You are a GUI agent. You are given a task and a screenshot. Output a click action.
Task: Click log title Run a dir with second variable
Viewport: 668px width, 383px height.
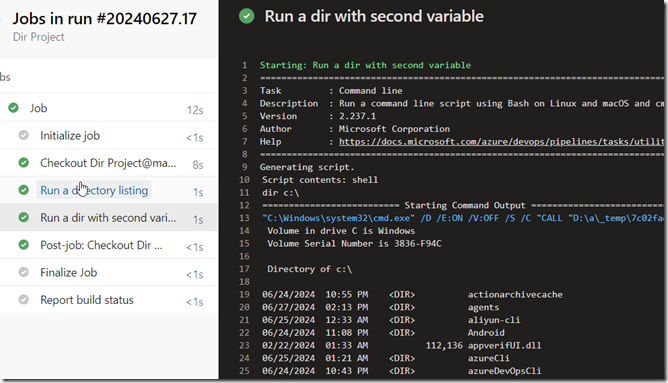coord(374,16)
